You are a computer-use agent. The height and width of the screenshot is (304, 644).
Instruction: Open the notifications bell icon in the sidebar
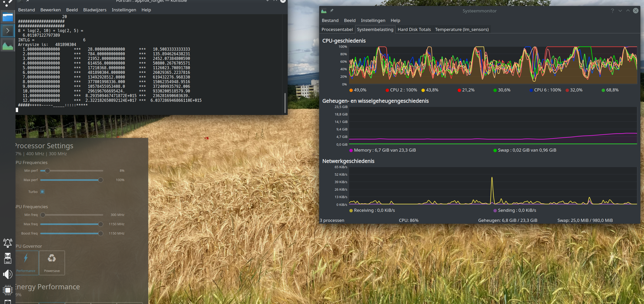tap(8, 243)
